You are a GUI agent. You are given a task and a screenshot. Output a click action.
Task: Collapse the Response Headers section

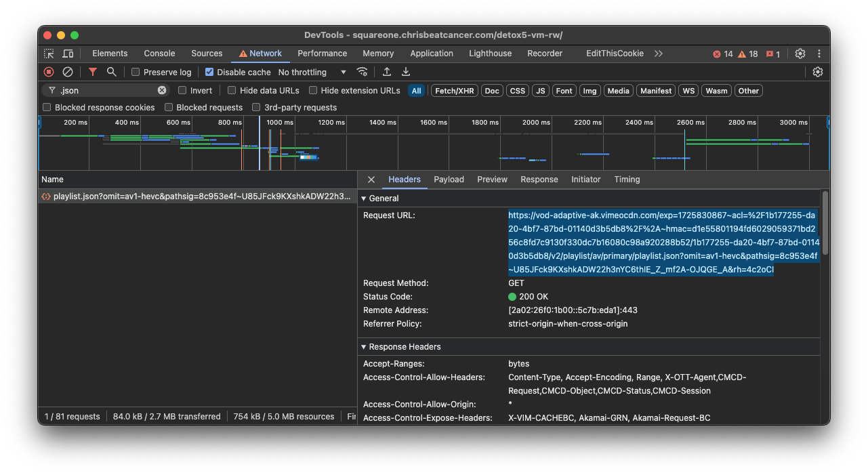coord(364,347)
